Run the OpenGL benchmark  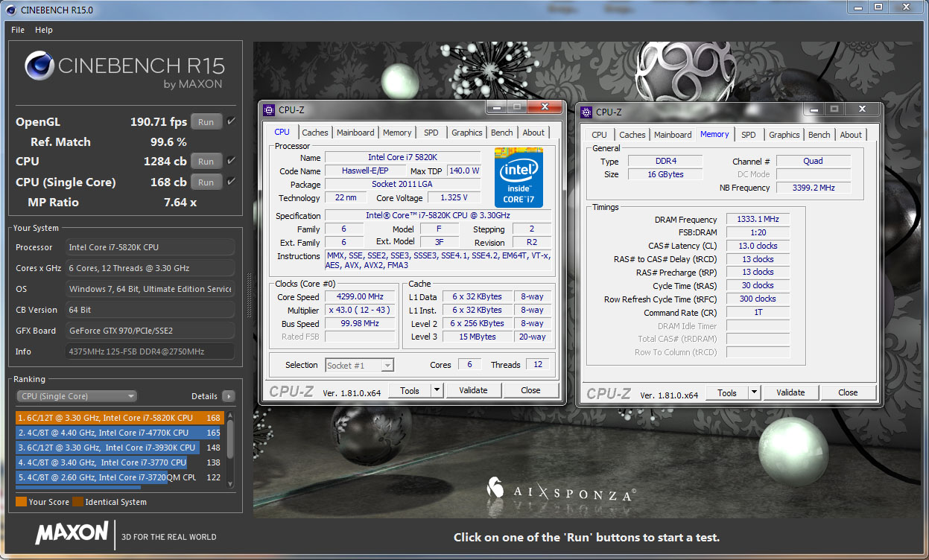[206, 121]
